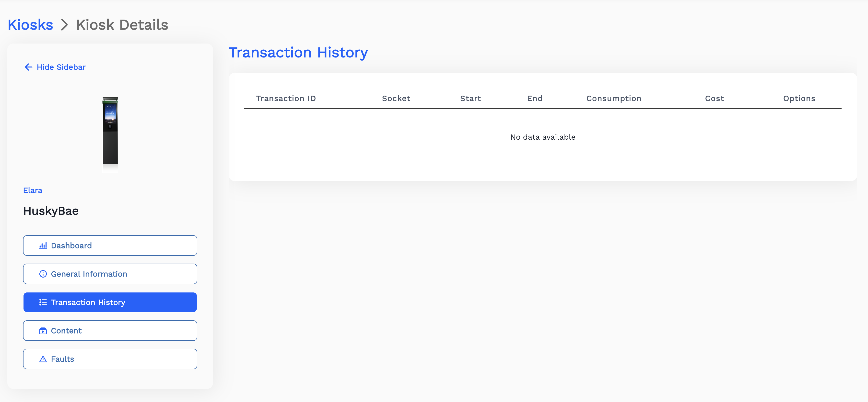Navigate back to Kiosks breadcrumb

(x=30, y=25)
